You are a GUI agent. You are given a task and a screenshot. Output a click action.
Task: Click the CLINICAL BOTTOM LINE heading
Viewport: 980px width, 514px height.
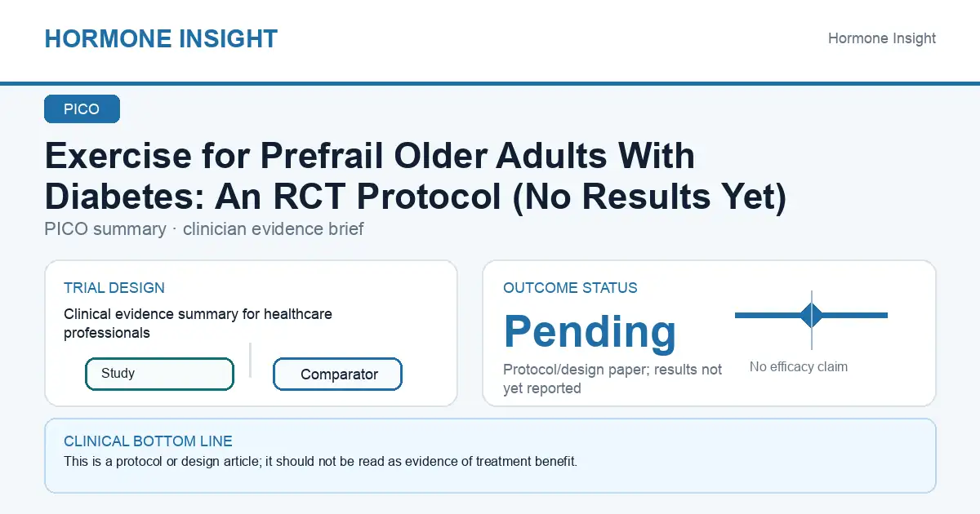coord(148,441)
